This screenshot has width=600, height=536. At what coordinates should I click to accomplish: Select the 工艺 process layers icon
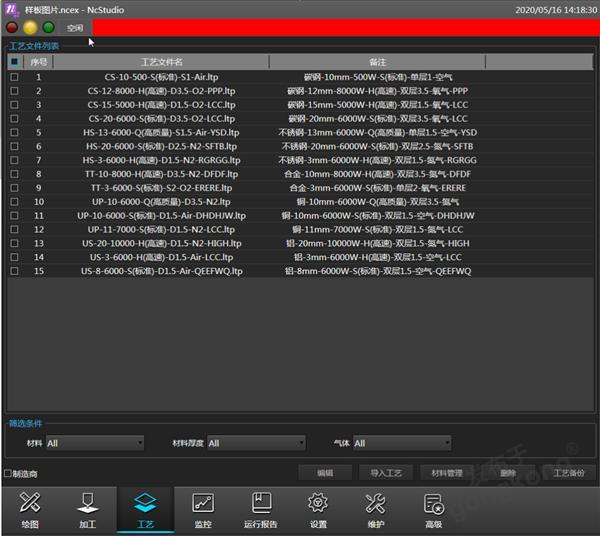click(144, 509)
